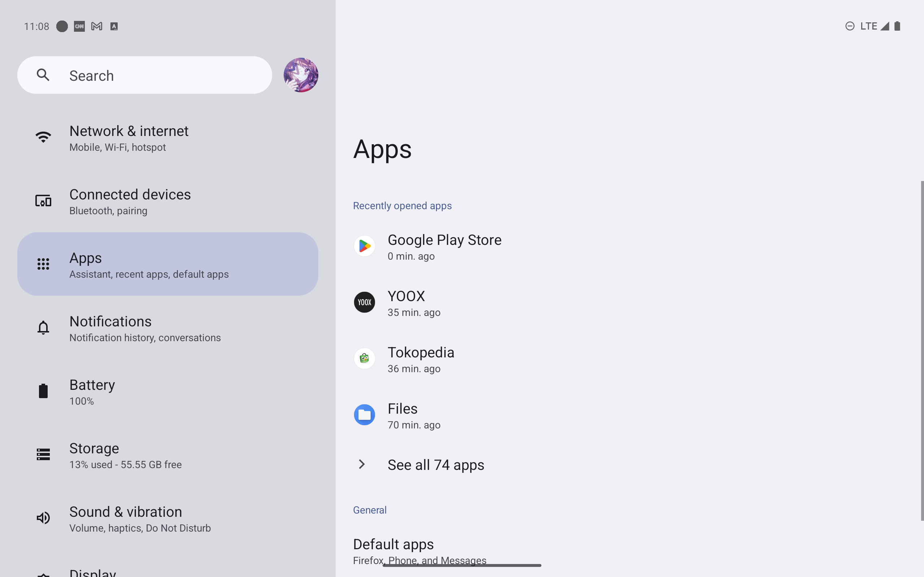
Task: Click the Wi-Fi icon for Network & internet
Action: [x=43, y=137]
